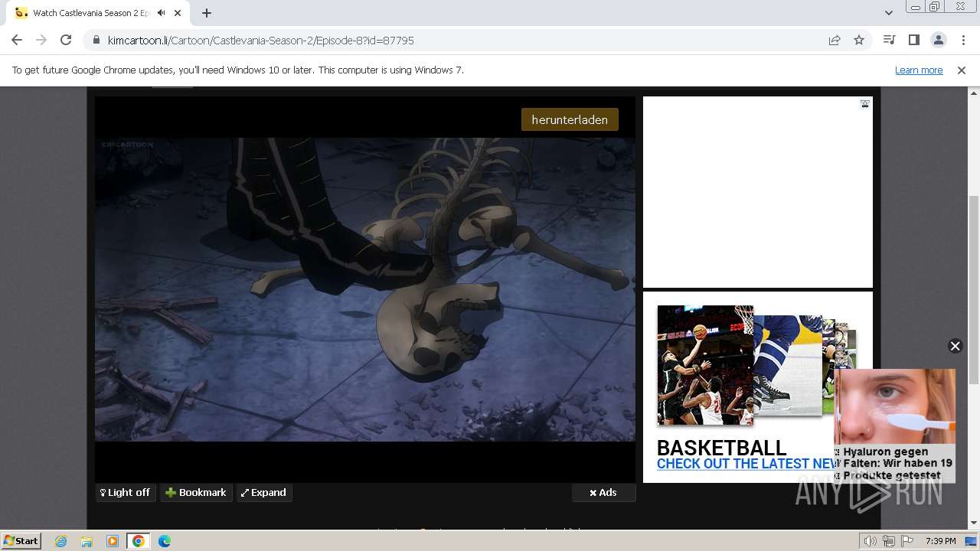
Task: Share this page icon in address bar
Action: coord(835,40)
